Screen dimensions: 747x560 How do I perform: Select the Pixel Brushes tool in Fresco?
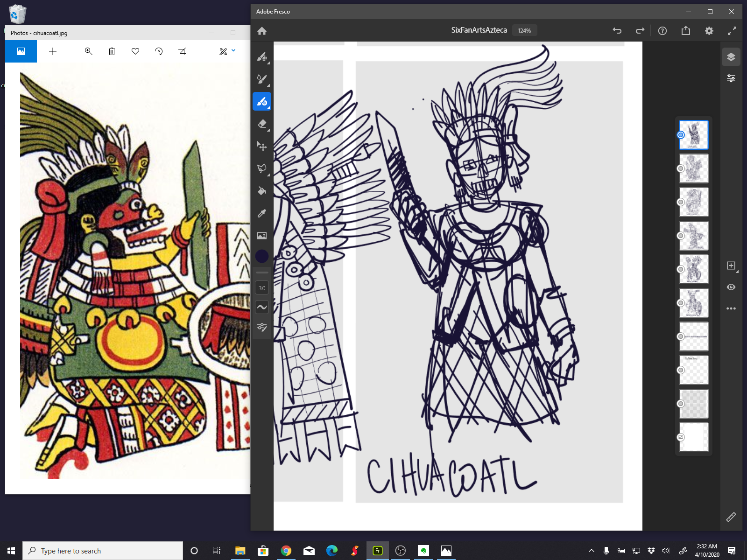(x=262, y=56)
